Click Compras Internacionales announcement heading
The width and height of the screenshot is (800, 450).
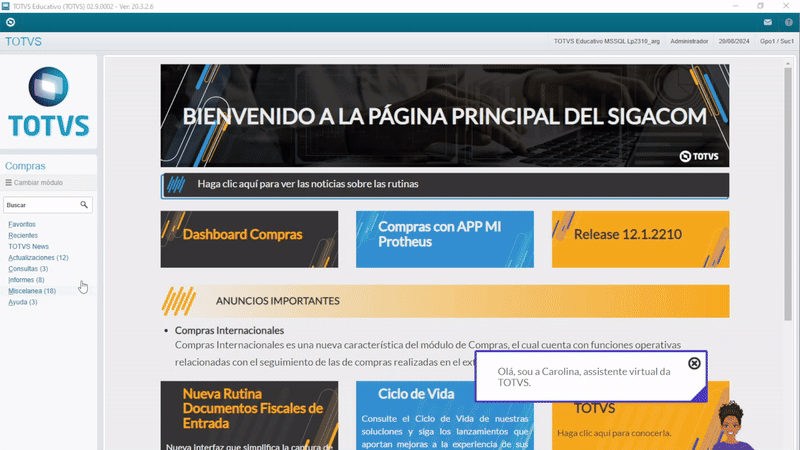pos(229,331)
